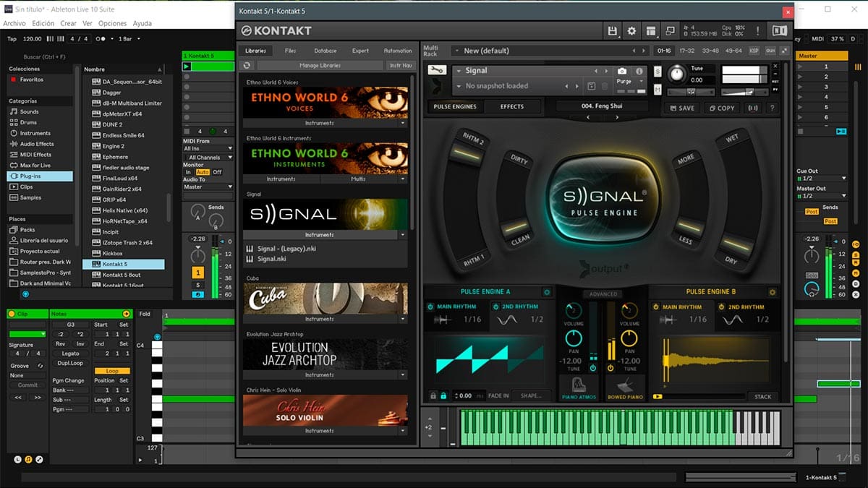Set Ableton track Monitor to Off
This screenshot has height=488, width=868.
(x=217, y=172)
